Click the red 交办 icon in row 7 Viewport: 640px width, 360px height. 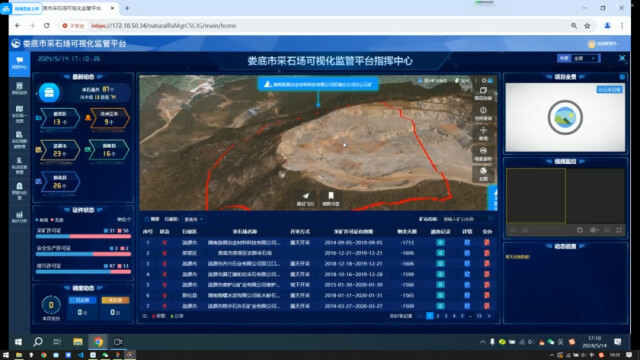pyautogui.click(x=487, y=306)
